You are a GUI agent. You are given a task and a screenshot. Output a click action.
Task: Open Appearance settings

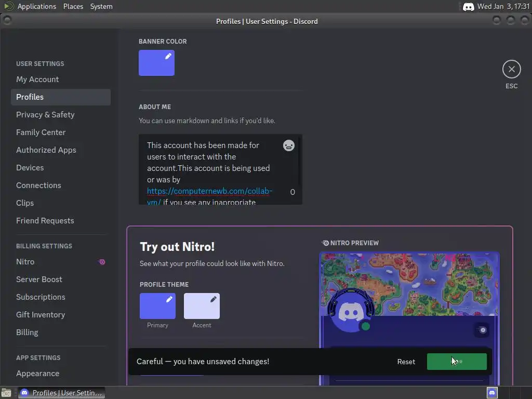click(61, 373)
